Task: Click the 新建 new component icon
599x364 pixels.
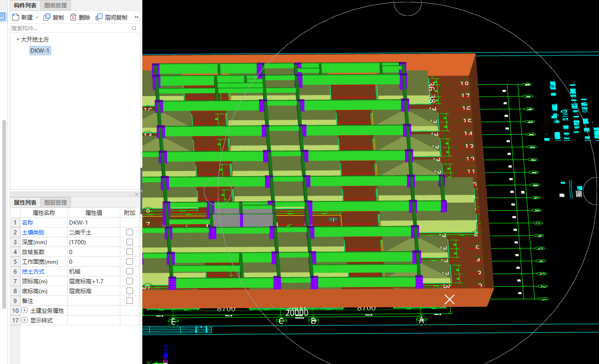Action: click(15, 17)
